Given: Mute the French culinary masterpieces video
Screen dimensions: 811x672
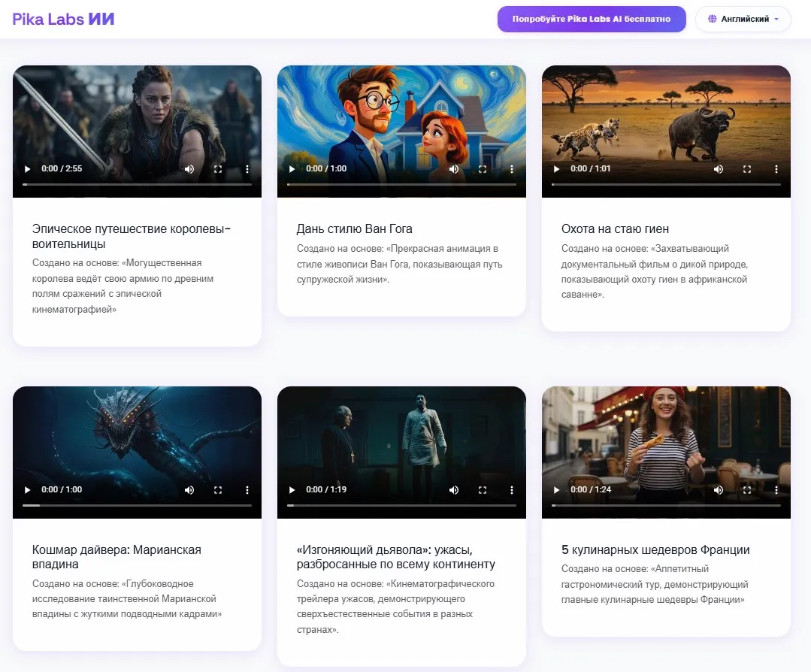Looking at the screenshot, I should point(719,490).
